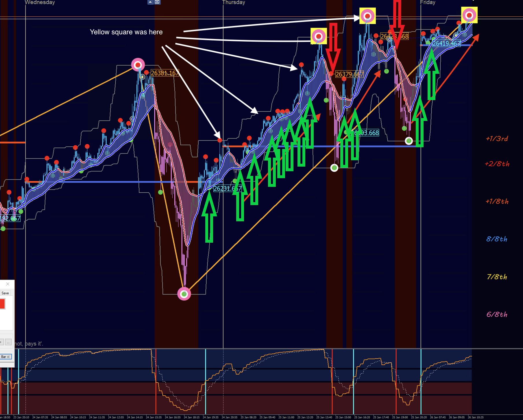This screenshot has width=523, height=420.
Task: Select the yellow target marker on Friday's session
Action: [x=469, y=15]
